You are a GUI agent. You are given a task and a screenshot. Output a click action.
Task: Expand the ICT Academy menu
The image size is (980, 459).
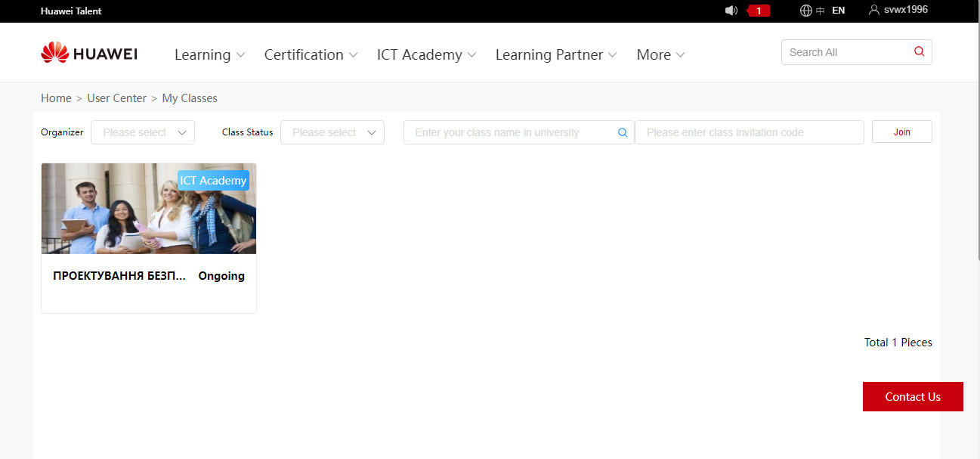[x=426, y=54]
